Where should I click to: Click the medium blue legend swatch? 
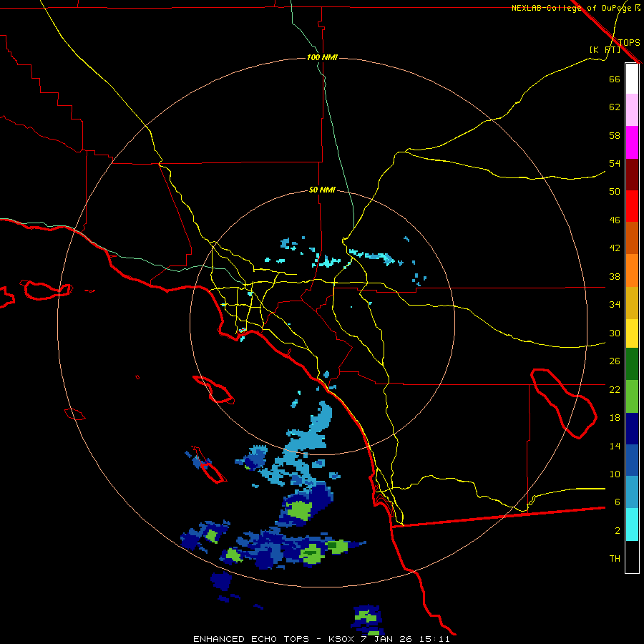click(x=632, y=460)
